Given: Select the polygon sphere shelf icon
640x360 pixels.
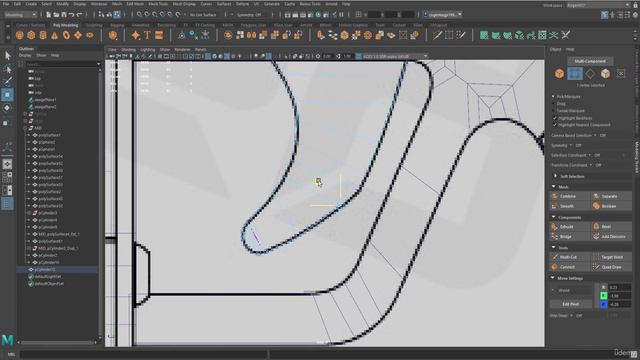Looking at the screenshot, I should click(x=19, y=36).
